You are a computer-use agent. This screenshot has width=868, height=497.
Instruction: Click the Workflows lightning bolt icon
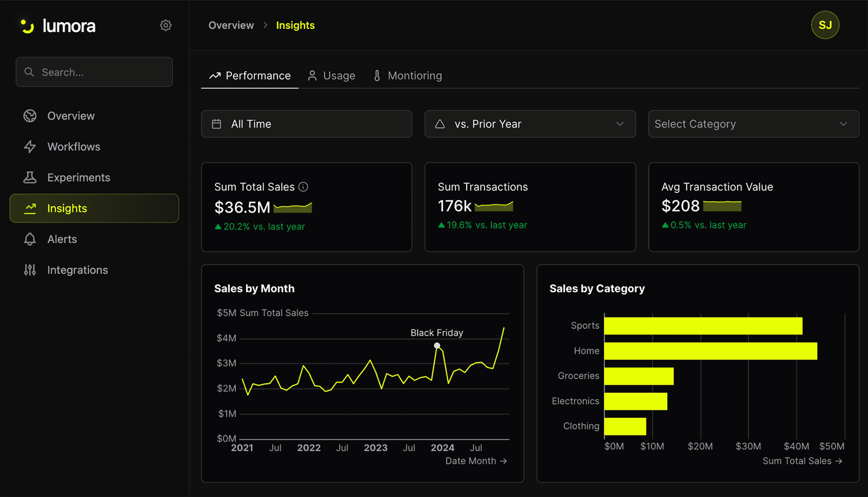[29, 146]
